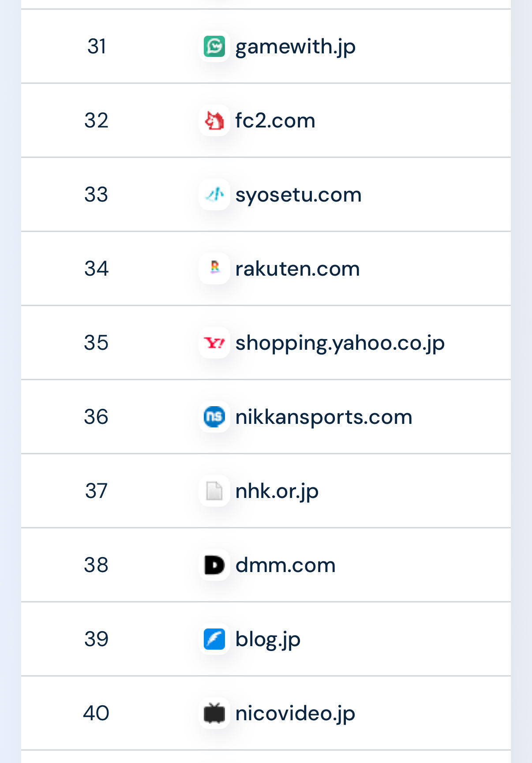This screenshot has width=532, height=763.
Task: Click rank number 40 in the table
Action: pos(96,713)
